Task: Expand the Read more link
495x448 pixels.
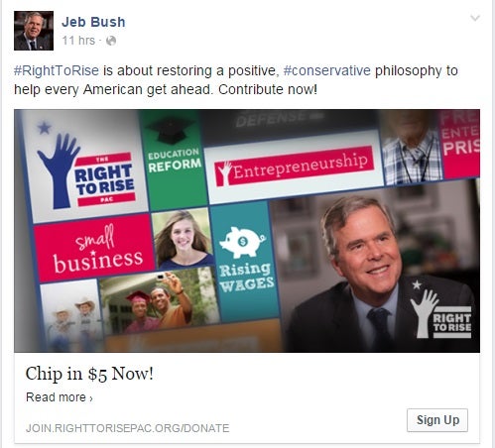Action: [60, 397]
